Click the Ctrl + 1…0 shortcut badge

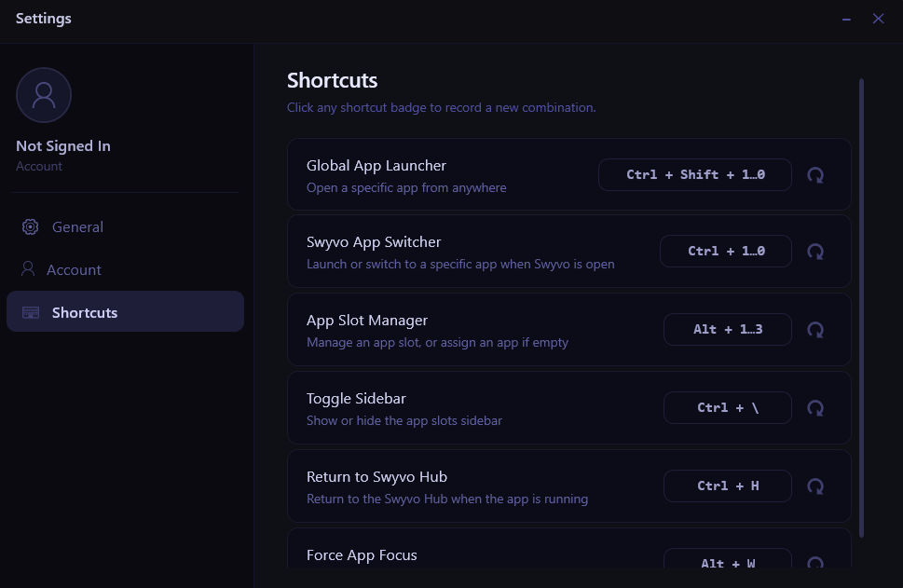coord(726,251)
